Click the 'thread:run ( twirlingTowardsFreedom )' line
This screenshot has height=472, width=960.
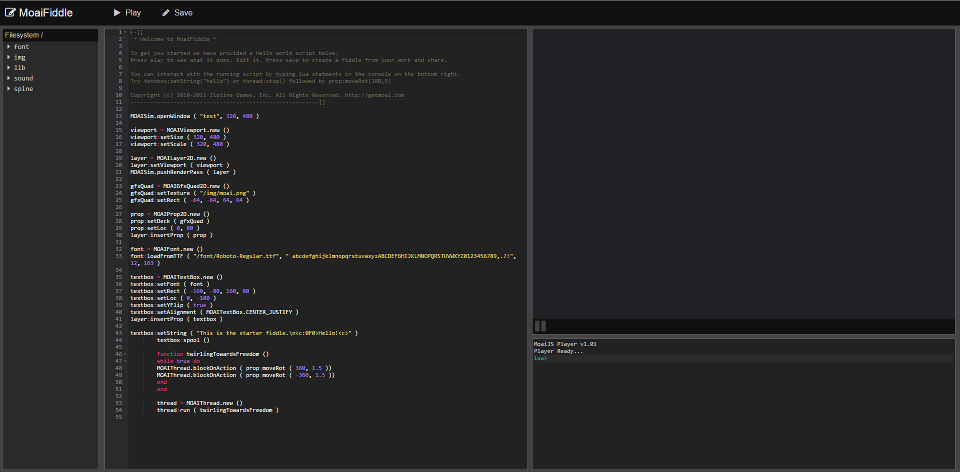click(217, 410)
